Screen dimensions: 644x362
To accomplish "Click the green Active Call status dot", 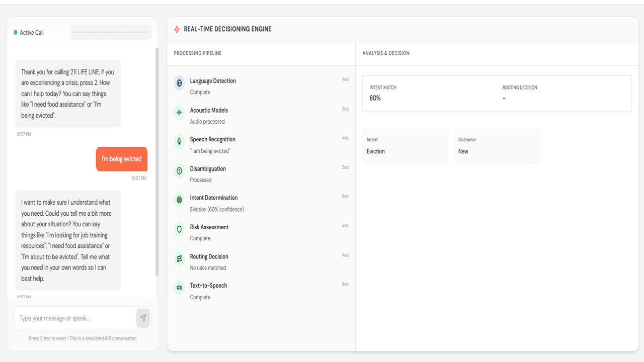I will click(x=16, y=32).
